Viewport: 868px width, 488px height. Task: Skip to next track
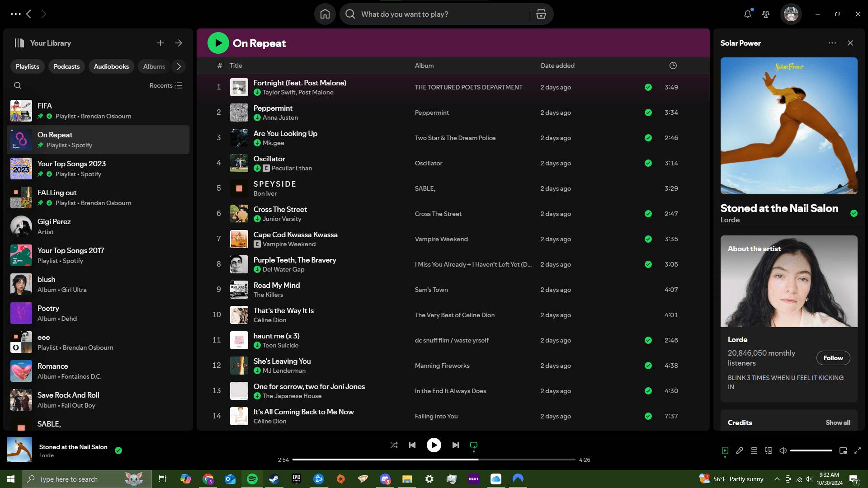(x=455, y=445)
